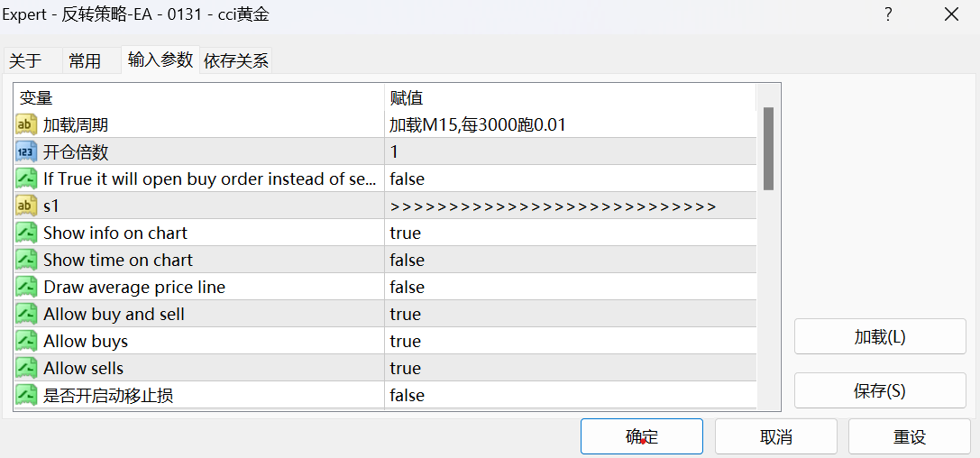This screenshot has height=458, width=980.
Task: Click the icon beside Show info on chart
Action: (x=26, y=234)
